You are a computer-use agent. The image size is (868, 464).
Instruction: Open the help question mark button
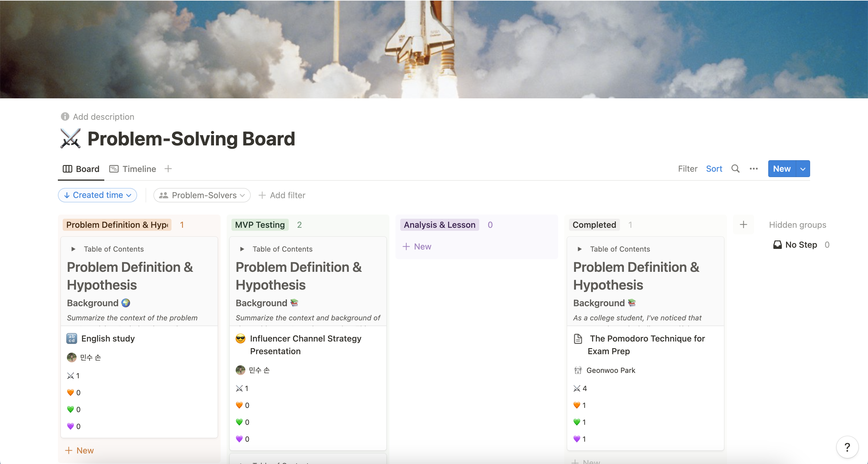point(847,447)
